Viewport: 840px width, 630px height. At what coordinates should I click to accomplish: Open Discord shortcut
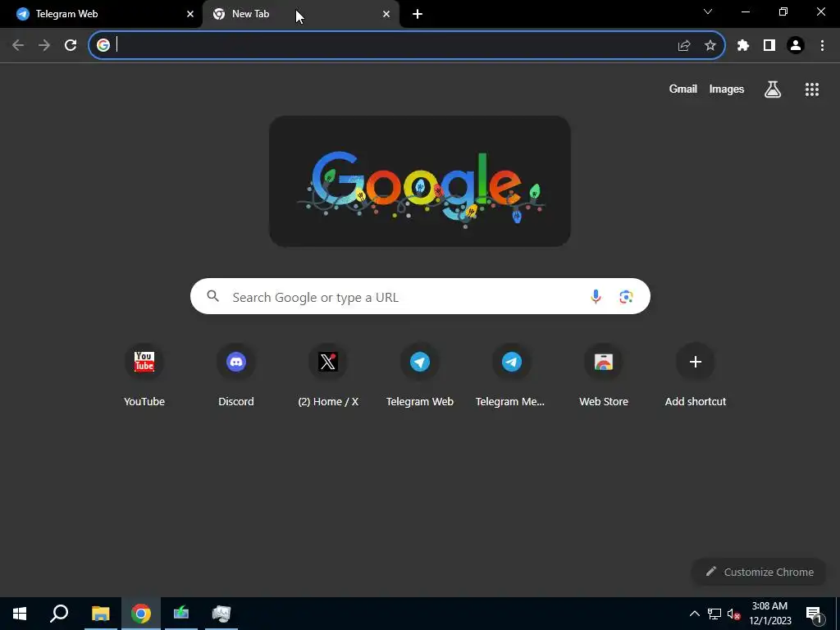236,375
